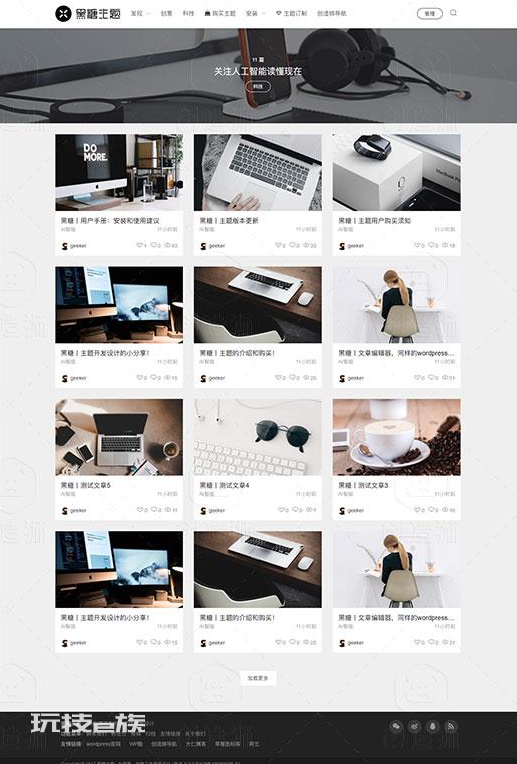The height and width of the screenshot is (764, 517).
Task: Click the 黑糖主题 logo
Action: pyautogui.click(x=88, y=14)
